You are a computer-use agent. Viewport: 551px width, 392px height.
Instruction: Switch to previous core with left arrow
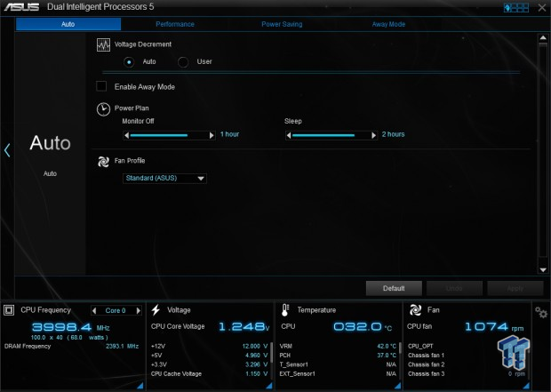94,310
